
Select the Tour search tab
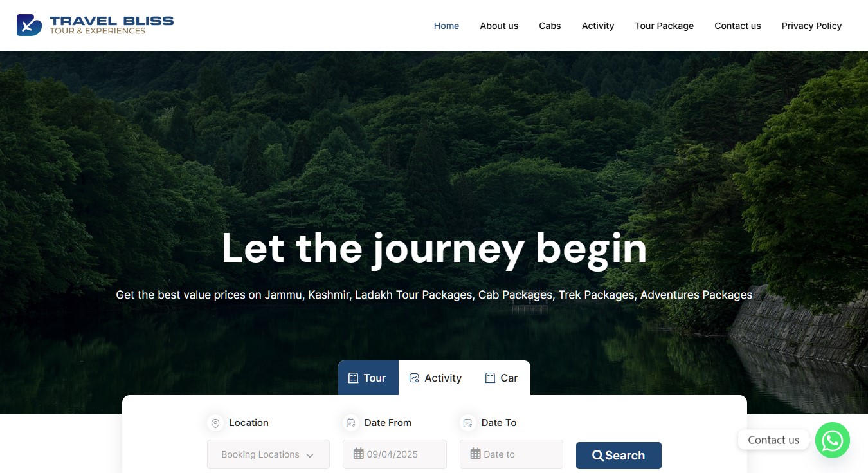[x=368, y=378]
